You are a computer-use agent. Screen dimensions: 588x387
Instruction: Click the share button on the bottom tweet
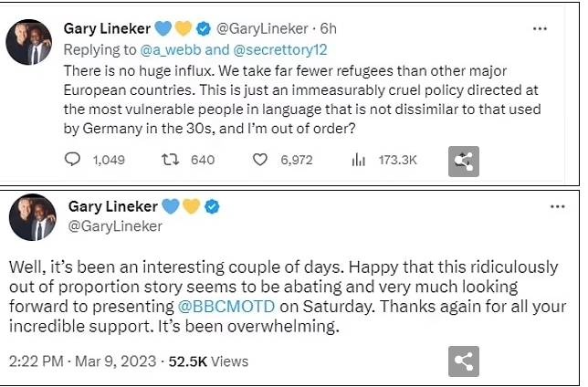click(464, 360)
